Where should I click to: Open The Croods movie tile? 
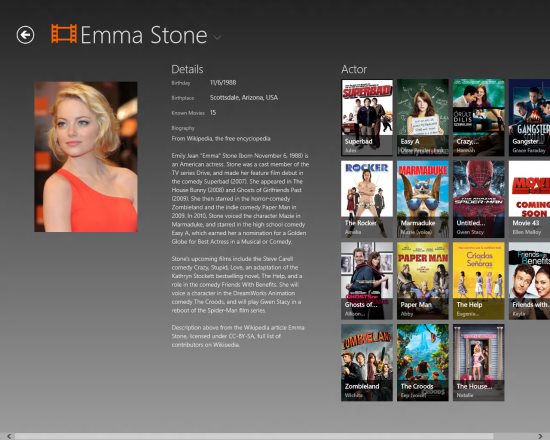(x=423, y=362)
